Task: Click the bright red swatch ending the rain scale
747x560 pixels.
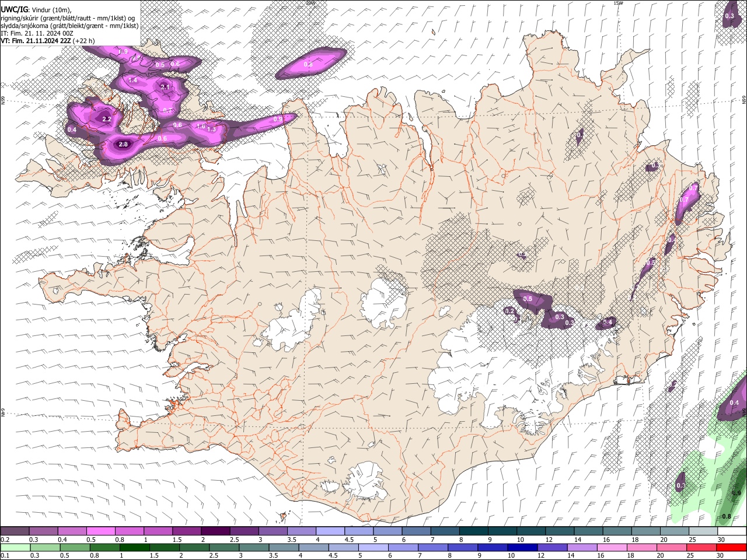Action: tap(732, 547)
